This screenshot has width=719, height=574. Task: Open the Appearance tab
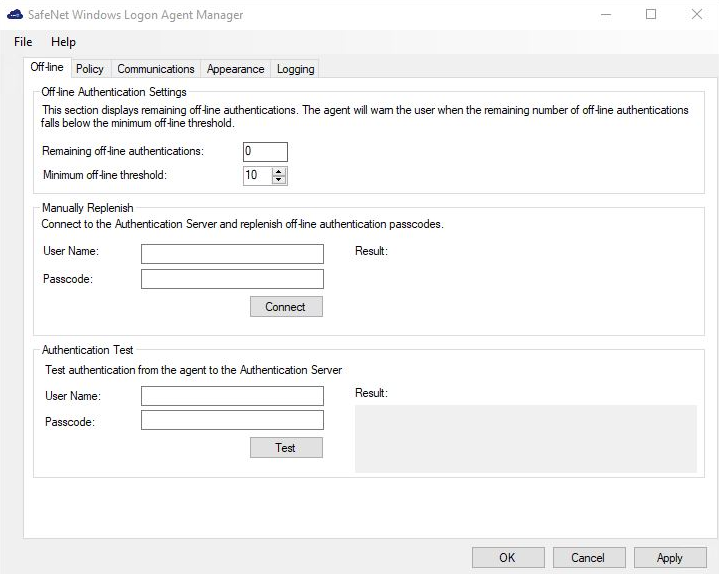pos(235,69)
